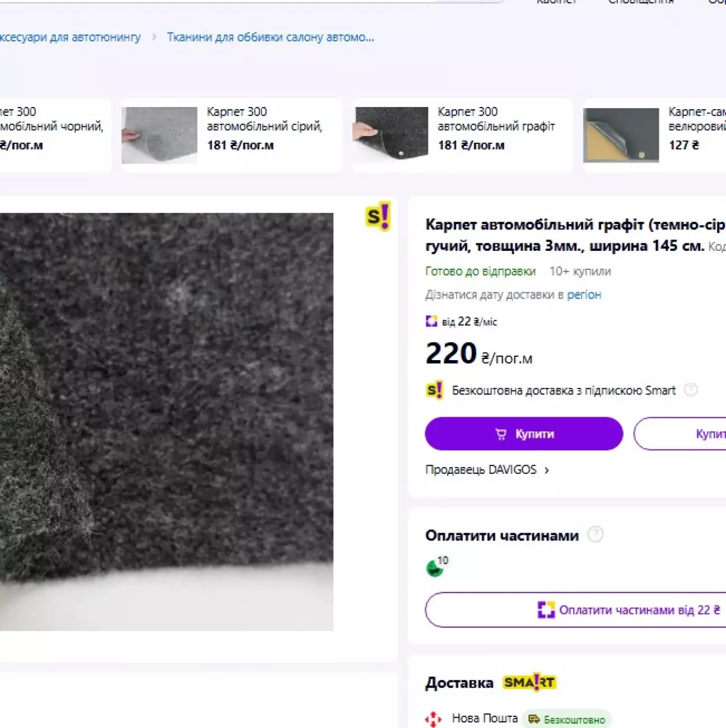
Task: Click the Smart badge on the product image
Action: (x=378, y=217)
